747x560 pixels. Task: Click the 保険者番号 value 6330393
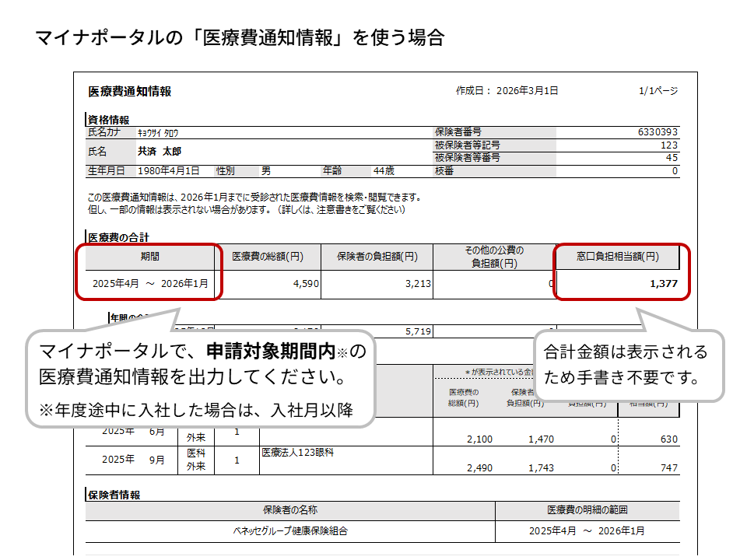point(658,132)
